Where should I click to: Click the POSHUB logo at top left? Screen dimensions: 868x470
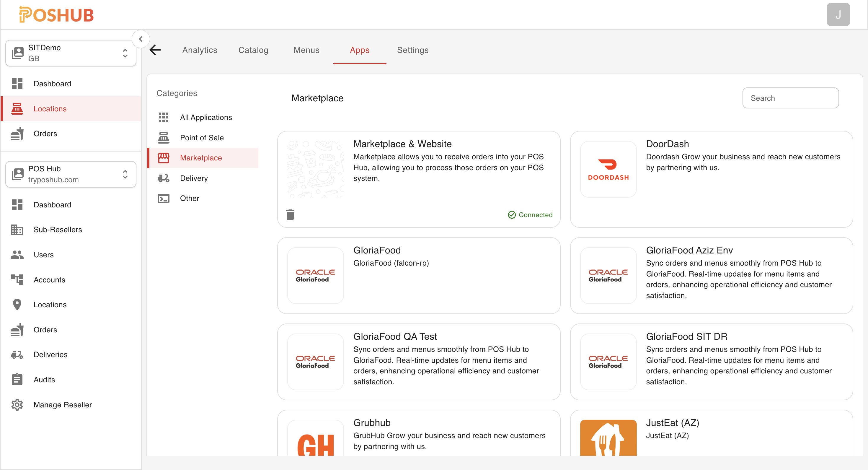tap(56, 14)
